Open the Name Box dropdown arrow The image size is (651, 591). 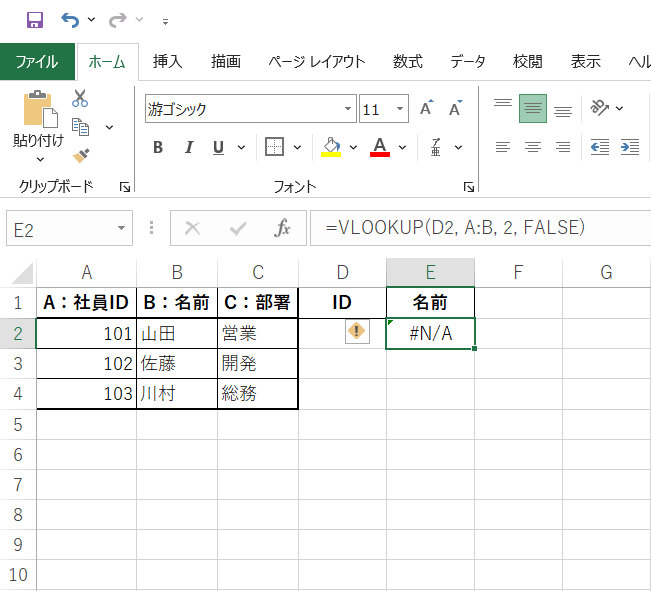tap(121, 228)
